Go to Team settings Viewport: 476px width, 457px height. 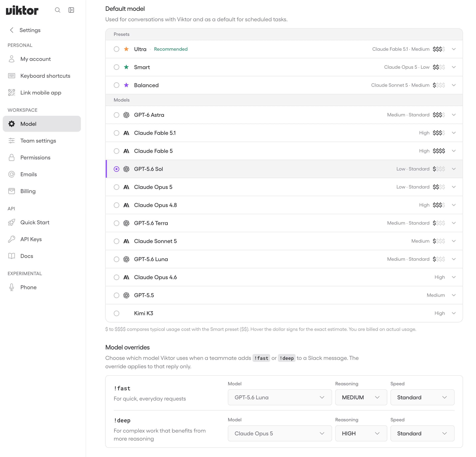click(x=42, y=141)
